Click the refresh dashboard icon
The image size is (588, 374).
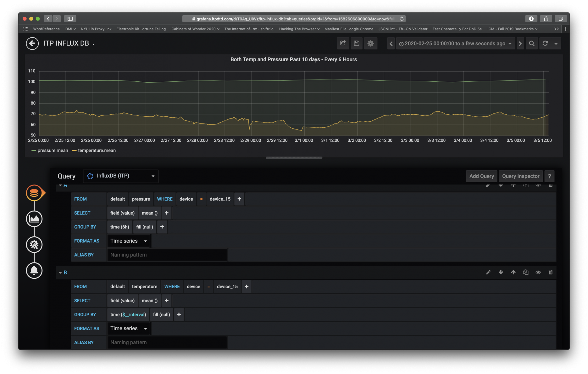(x=545, y=43)
